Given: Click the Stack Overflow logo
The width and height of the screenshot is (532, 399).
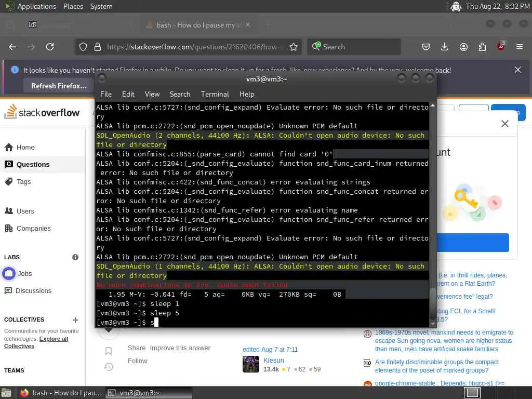Looking at the screenshot, I should [42, 112].
